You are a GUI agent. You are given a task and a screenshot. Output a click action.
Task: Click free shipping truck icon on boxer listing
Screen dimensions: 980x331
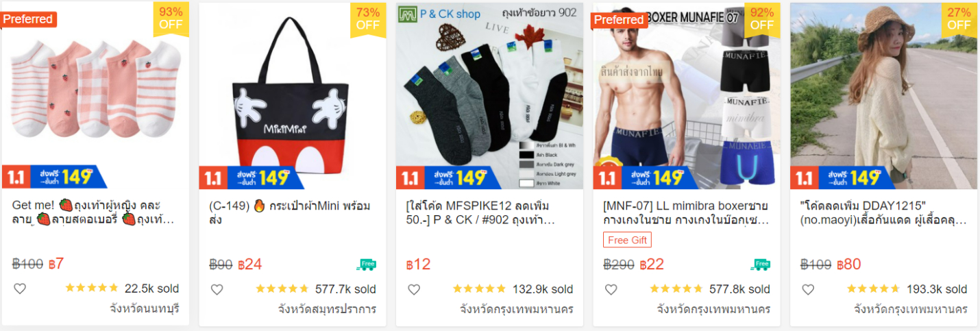click(x=761, y=265)
